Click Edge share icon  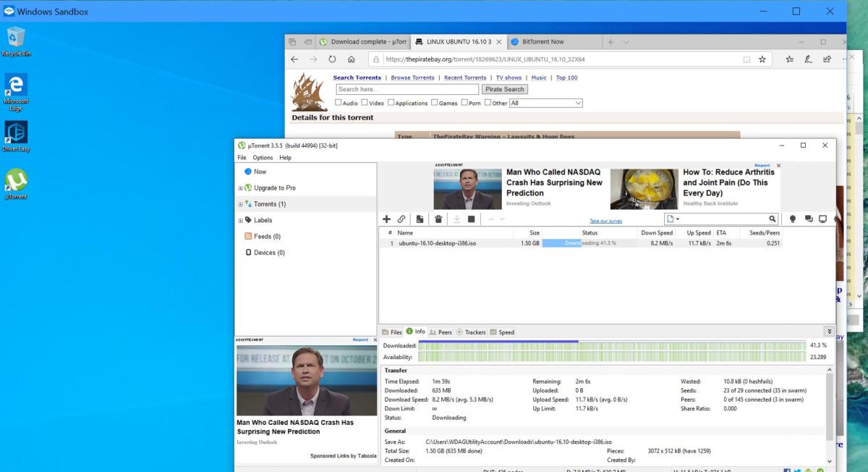(827, 59)
